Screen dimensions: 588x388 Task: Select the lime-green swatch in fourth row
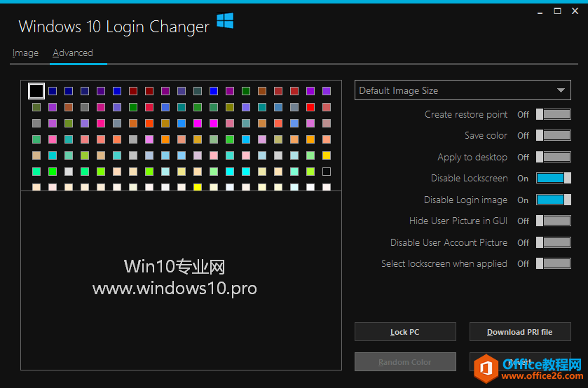click(230, 139)
